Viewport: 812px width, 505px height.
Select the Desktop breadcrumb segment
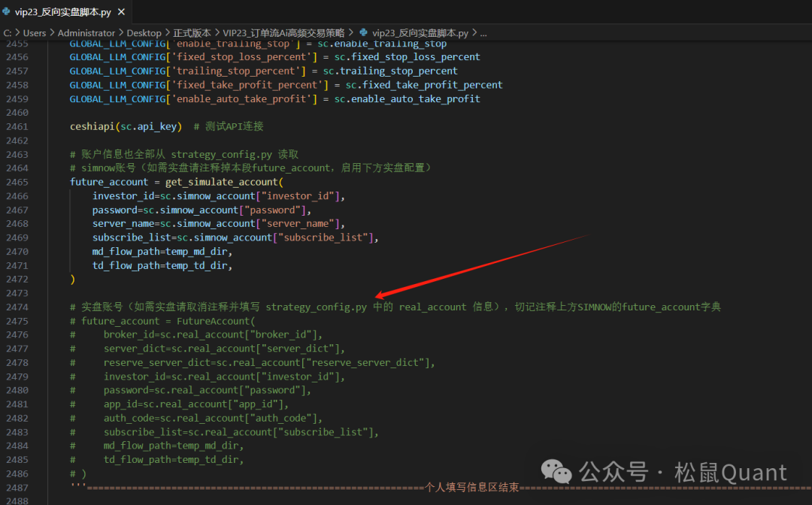tap(144, 33)
